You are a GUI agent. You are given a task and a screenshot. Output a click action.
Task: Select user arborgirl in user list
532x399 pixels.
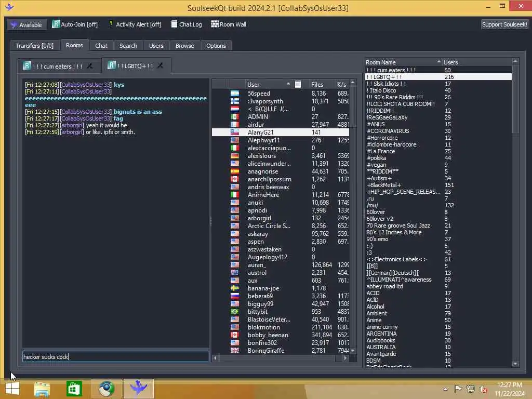coord(259,218)
